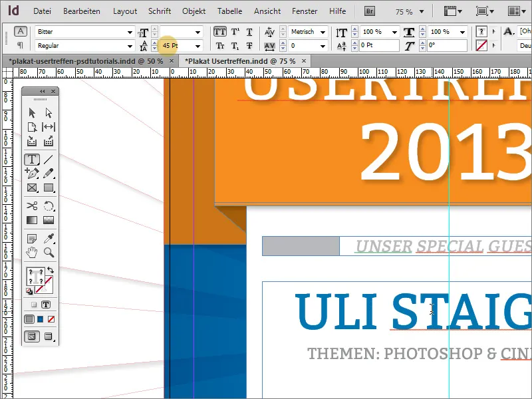Click the skew angle 0° field
Viewport: 532px width, 399px height.
pos(447,45)
